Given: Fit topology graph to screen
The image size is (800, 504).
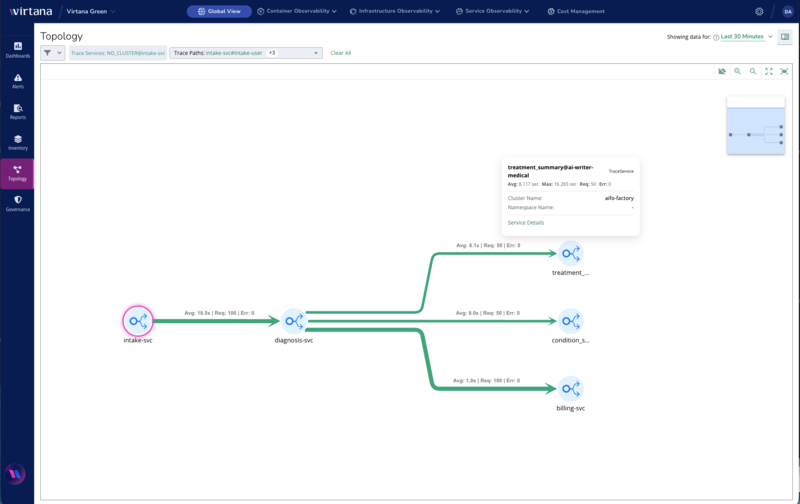Looking at the screenshot, I should tap(784, 71).
